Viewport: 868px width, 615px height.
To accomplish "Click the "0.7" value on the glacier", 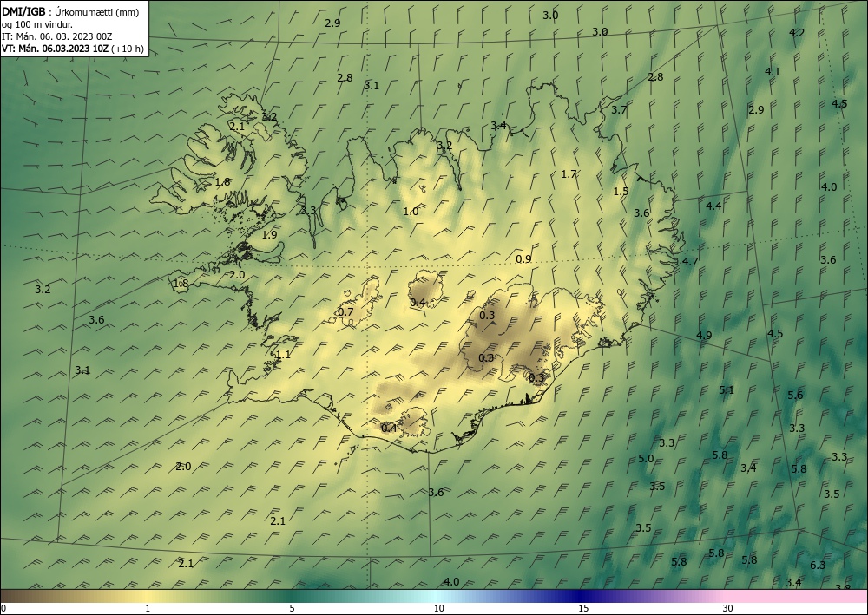I will (345, 312).
